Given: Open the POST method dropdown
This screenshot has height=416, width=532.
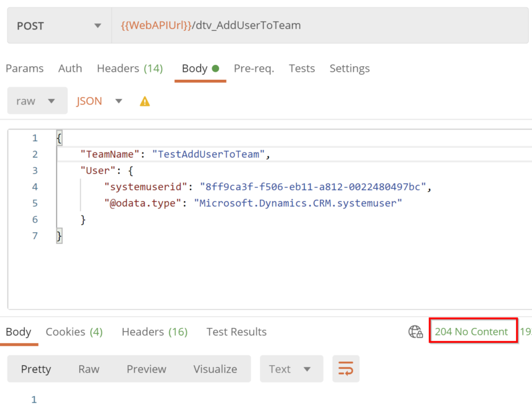Looking at the screenshot, I should [x=59, y=26].
